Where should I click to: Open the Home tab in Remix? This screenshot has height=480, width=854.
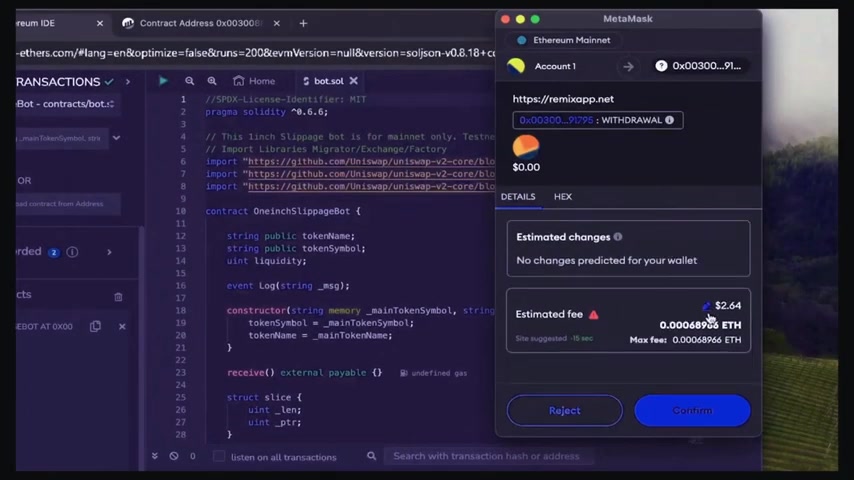coord(254,81)
